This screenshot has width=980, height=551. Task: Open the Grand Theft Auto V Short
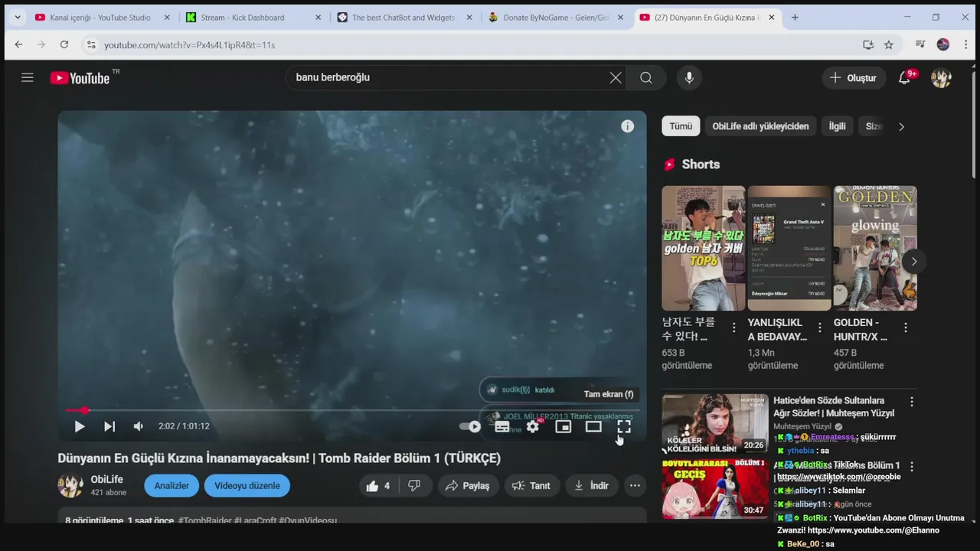click(x=789, y=248)
